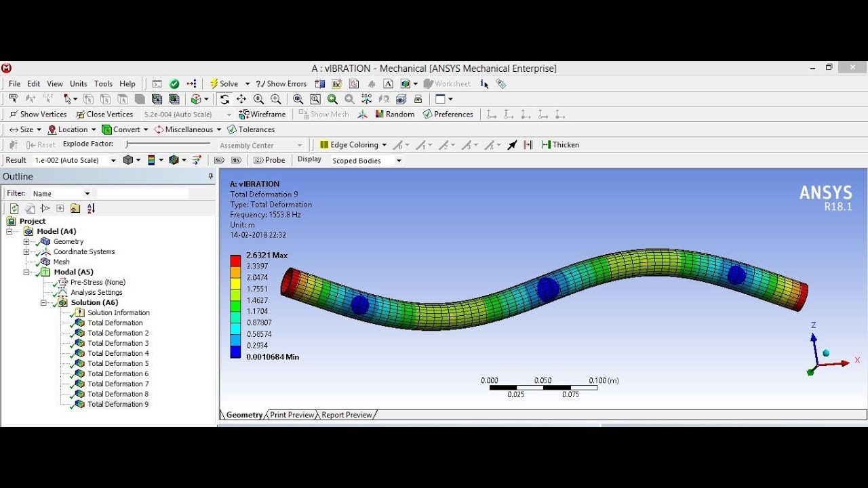The image size is (868, 488).
Task: Toggle Show Vertices option
Action: pyautogui.click(x=38, y=115)
